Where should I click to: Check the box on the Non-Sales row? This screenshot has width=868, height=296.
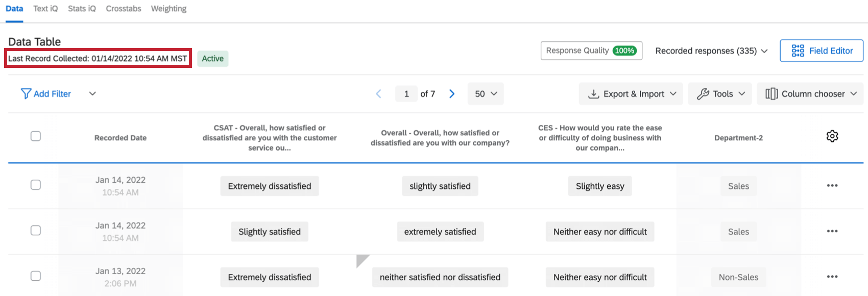36,276
